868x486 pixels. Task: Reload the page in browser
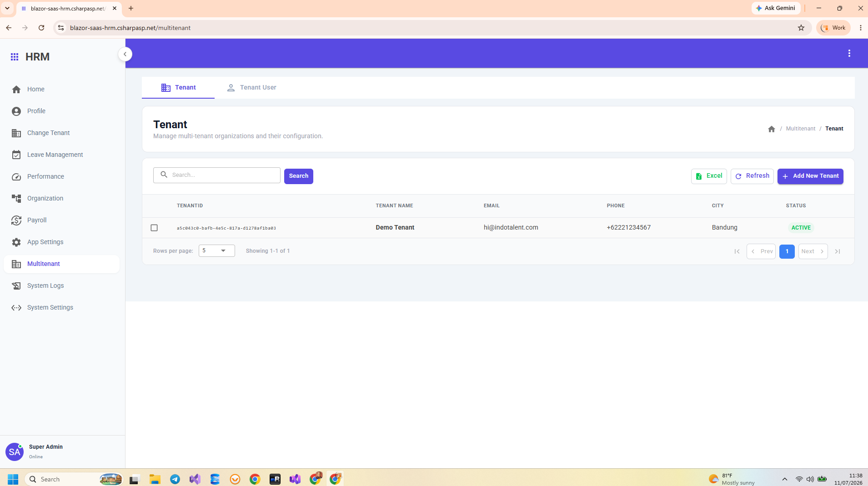tap(41, 28)
